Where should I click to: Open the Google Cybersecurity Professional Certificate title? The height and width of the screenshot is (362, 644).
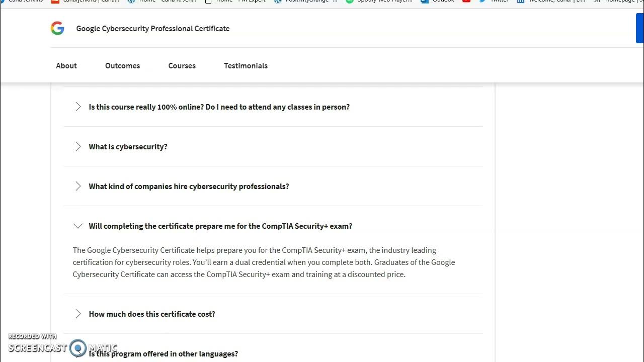pyautogui.click(x=153, y=29)
